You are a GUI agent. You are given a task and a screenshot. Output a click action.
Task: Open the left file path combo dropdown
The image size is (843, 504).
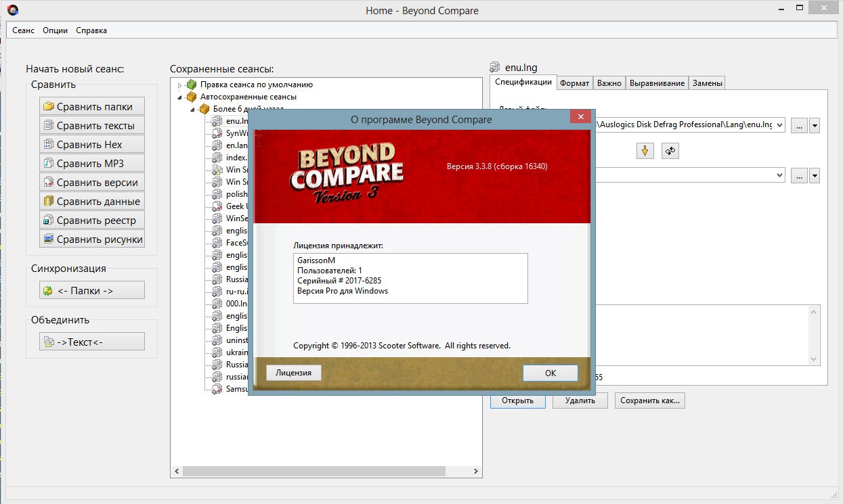(x=779, y=125)
